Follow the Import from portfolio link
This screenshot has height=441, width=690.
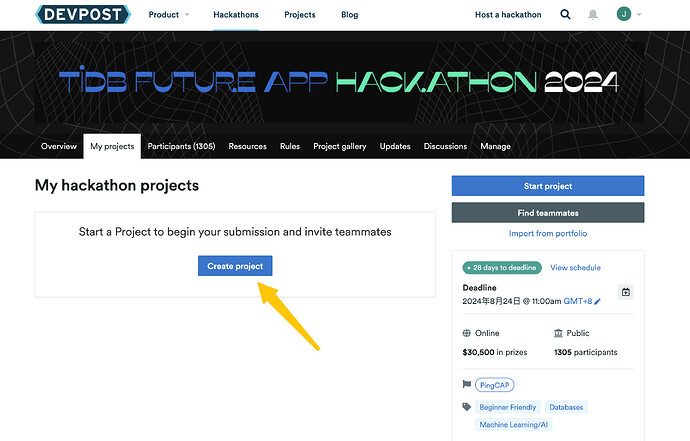548,233
